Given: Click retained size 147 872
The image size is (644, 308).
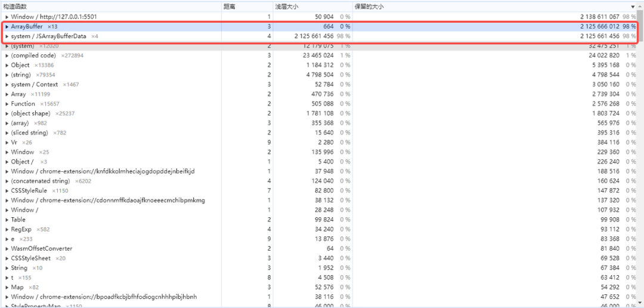Looking at the screenshot, I should 609,191.
